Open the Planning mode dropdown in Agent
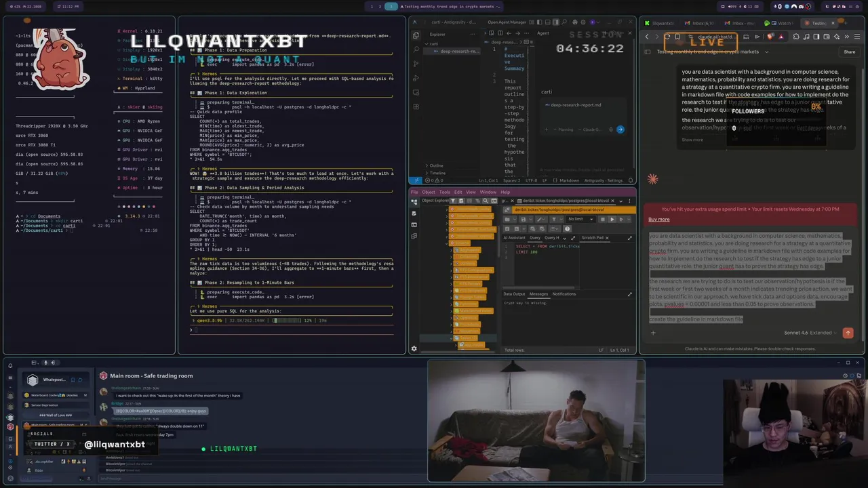The height and width of the screenshot is (488, 868). click(x=564, y=129)
